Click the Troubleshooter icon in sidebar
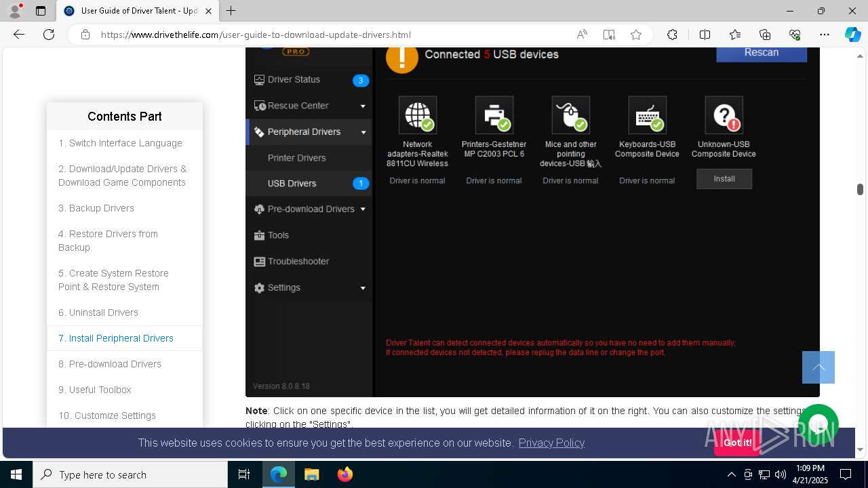 pos(259,262)
